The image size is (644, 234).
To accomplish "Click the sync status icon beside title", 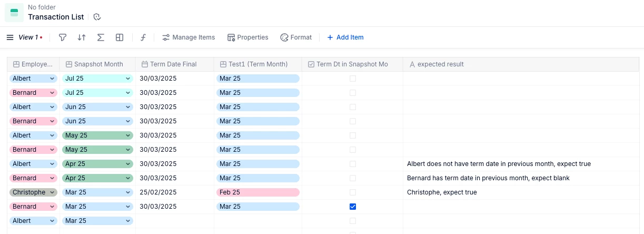I will 97,17.
